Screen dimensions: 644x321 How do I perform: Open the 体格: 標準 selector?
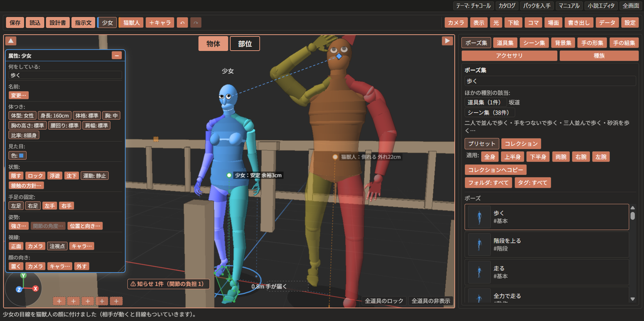tap(87, 116)
